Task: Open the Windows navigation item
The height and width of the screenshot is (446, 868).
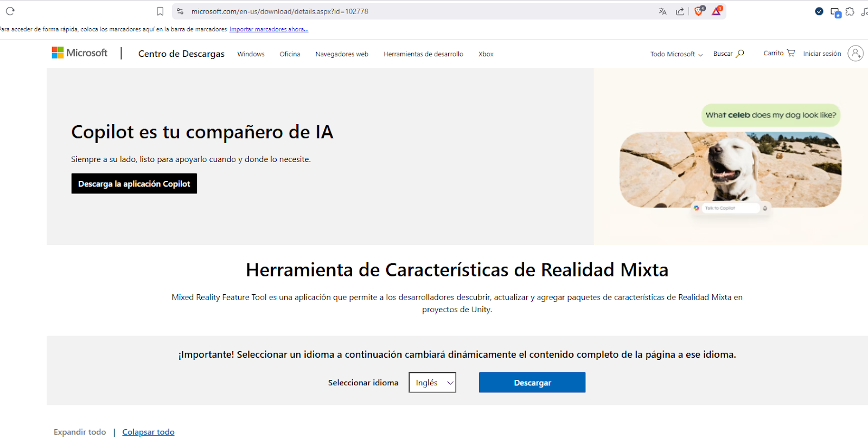Action: (251, 54)
